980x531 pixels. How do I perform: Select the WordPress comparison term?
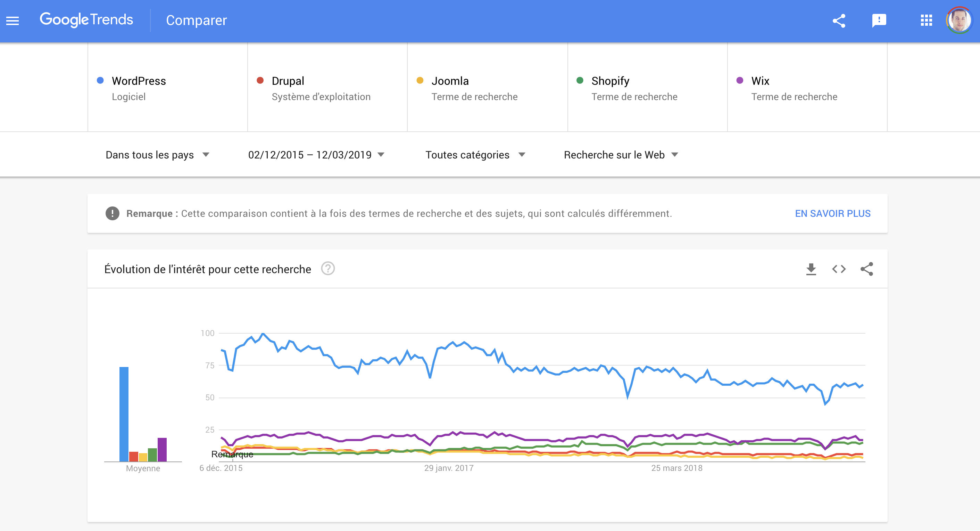point(168,88)
